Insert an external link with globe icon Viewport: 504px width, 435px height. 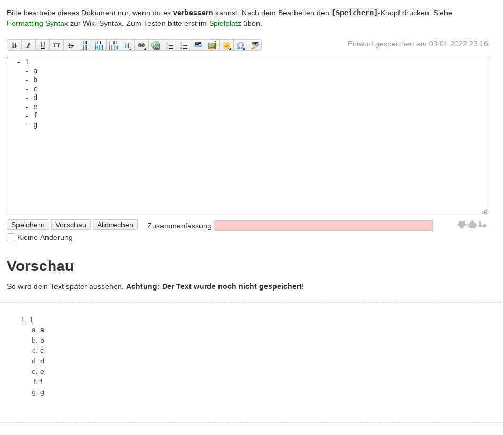(x=156, y=45)
